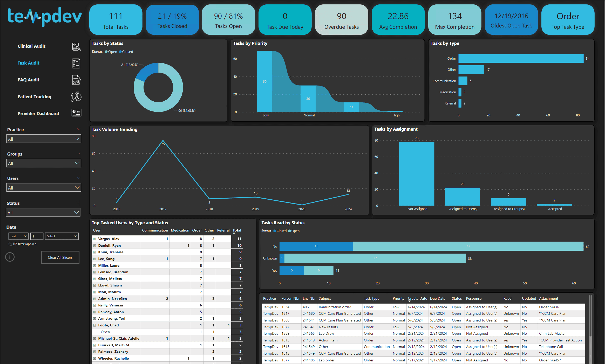Expand the Miller, Laura row
This screenshot has width=605, height=364.
tap(95, 265)
